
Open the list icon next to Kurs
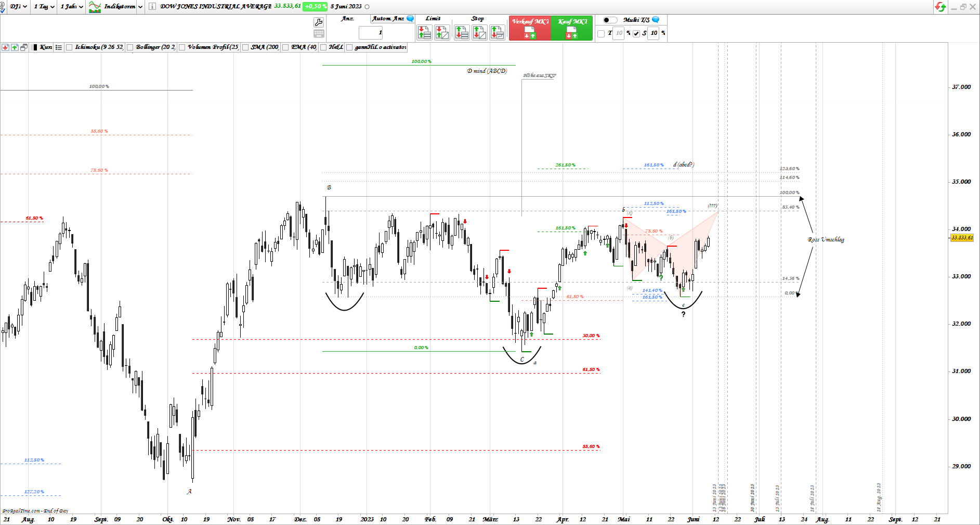pos(59,47)
